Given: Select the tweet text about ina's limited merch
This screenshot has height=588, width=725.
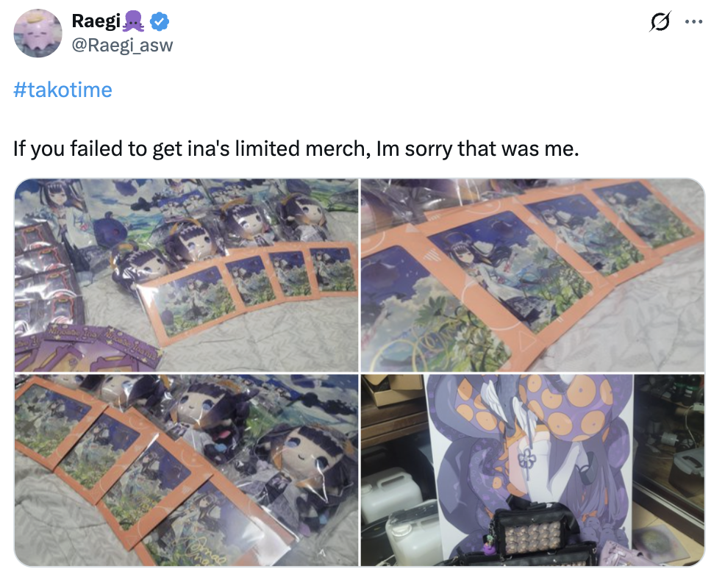Looking at the screenshot, I should (x=296, y=149).
